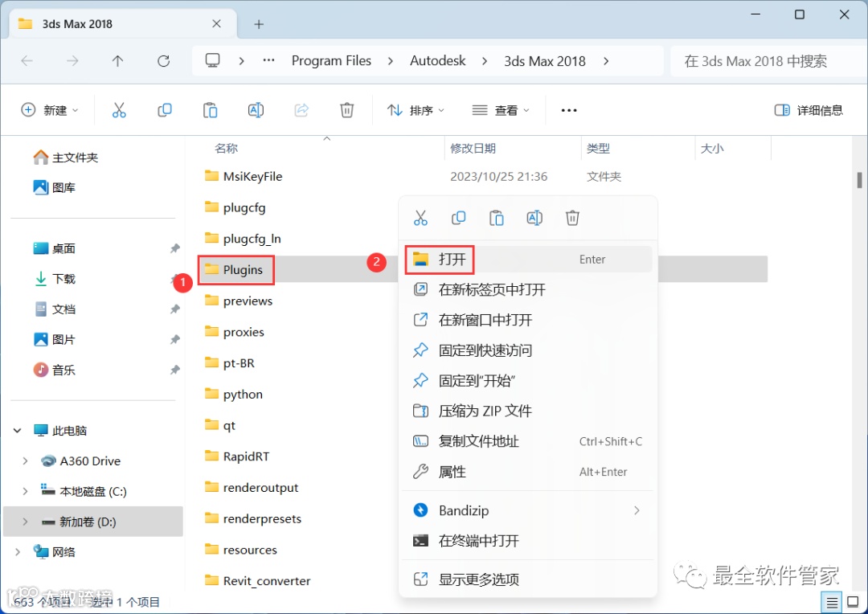Click the Rename icon in the context menu
Viewport: 868px width, 614px height.
pos(534,218)
